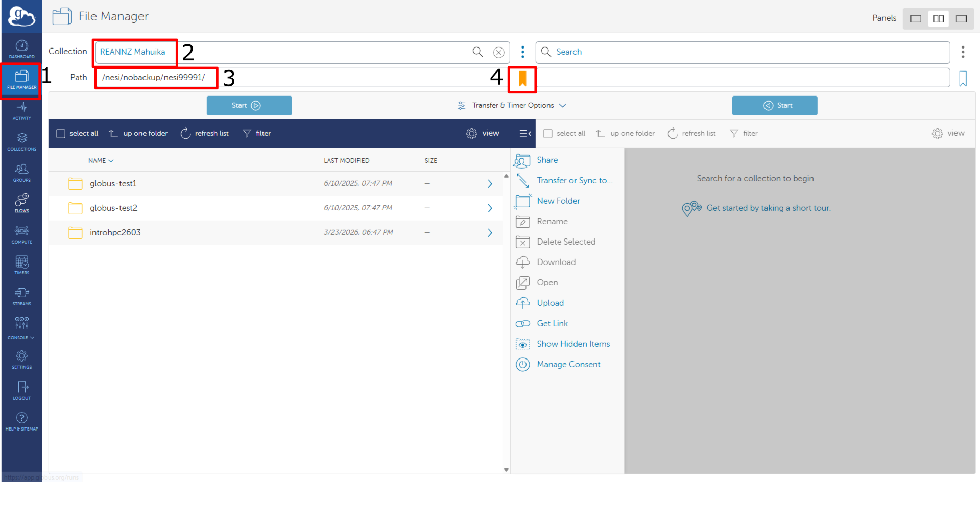Open globus-test1 using its chevron
This screenshot has height=526, width=980.
tap(490, 184)
